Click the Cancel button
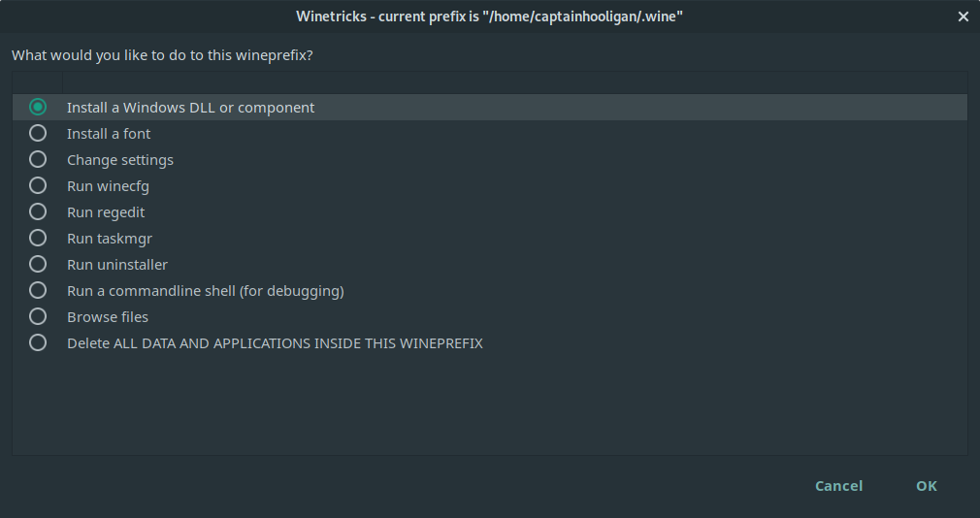 (x=838, y=486)
